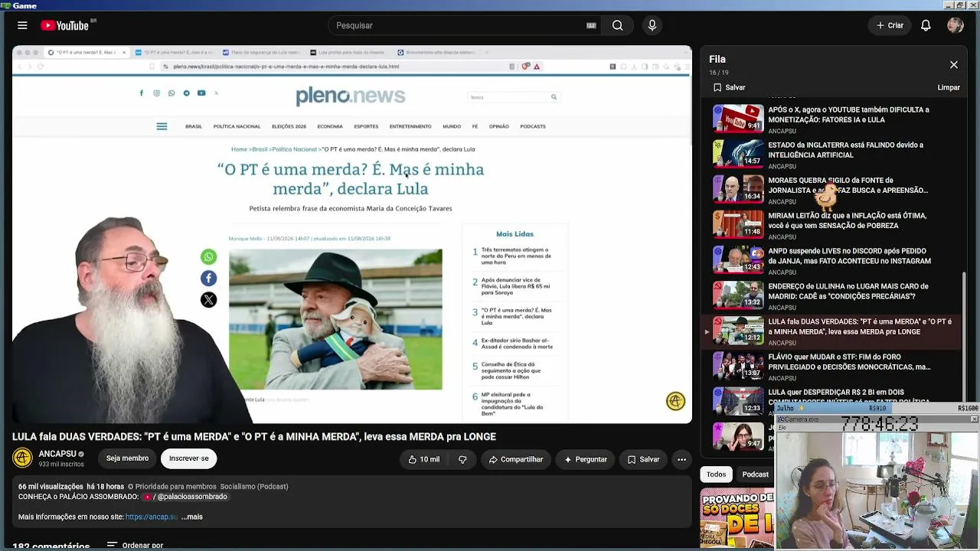Click the ipCamera.exe window title
This screenshot has height=551, width=980.
799,419
